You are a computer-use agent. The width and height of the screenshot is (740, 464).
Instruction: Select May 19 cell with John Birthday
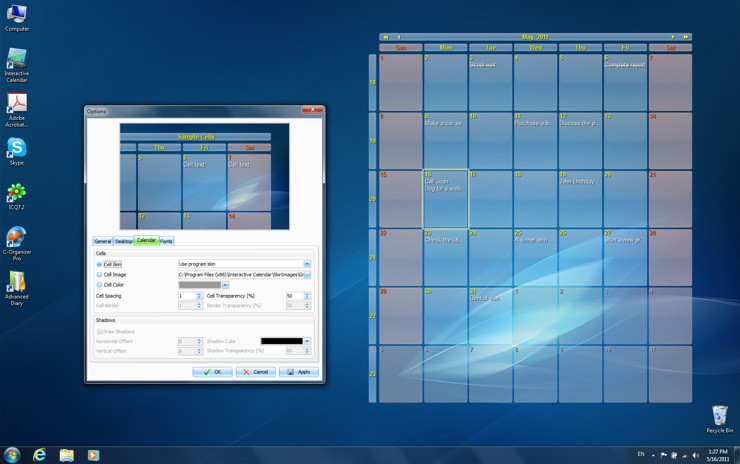[x=580, y=199]
